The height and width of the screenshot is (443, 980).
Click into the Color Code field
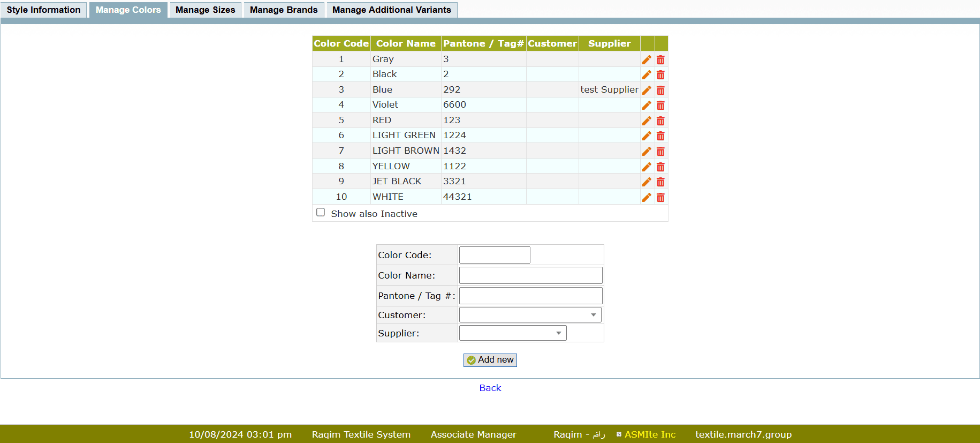pos(495,255)
